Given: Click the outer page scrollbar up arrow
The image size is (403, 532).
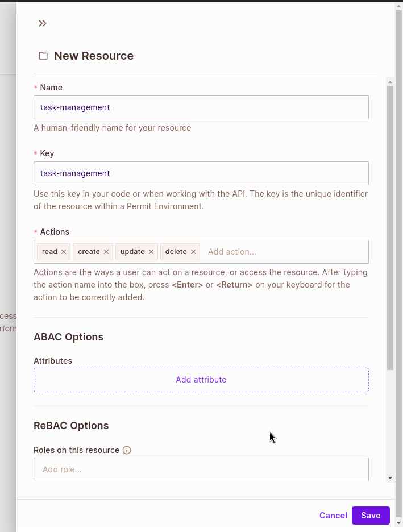Looking at the screenshot, I should pyautogui.click(x=399, y=6).
